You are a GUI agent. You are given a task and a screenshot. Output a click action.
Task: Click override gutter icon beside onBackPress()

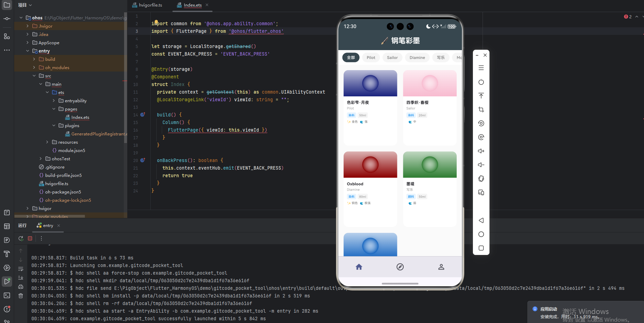pyautogui.click(x=142, y=160)
